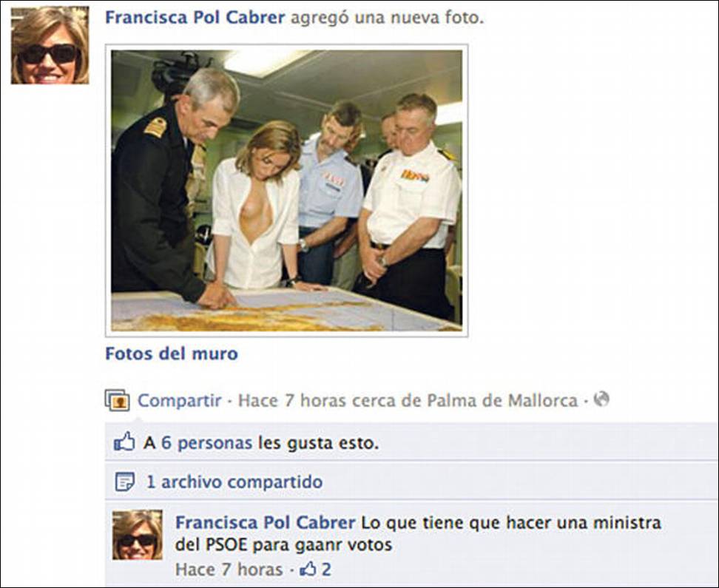719x588 pixels.
Task: Click the small thumbs up icon under comment
Action: click(308, 570)
